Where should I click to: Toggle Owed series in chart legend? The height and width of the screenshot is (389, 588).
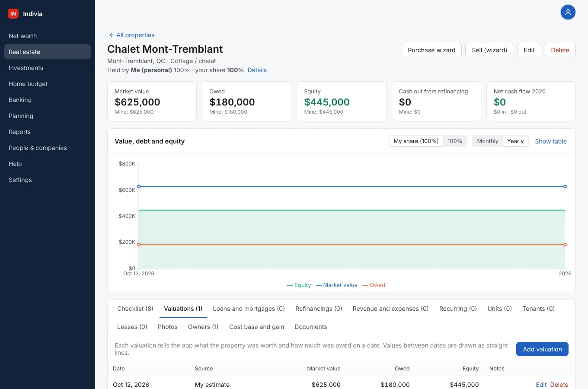click(374, 285)
